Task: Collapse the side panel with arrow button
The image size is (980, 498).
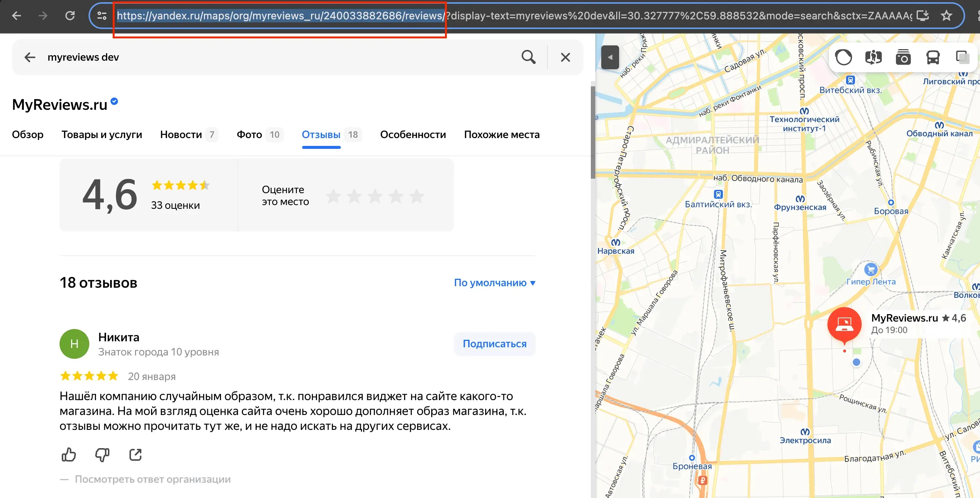Action: click(610, 57)
